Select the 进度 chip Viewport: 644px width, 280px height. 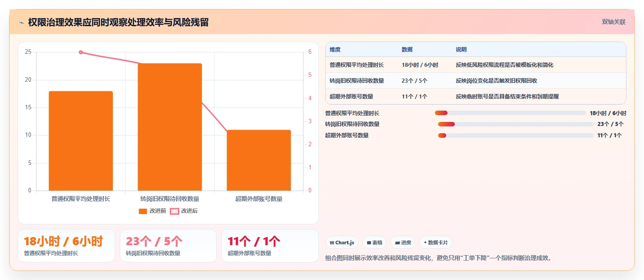pyautogui.click(x=403, y=243)
